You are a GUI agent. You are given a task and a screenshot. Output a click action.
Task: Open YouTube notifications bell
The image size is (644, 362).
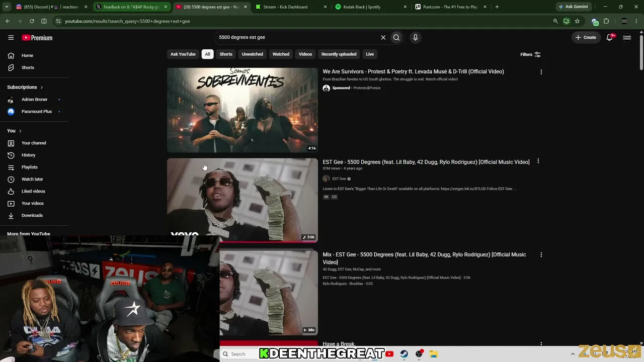[610, 37]
